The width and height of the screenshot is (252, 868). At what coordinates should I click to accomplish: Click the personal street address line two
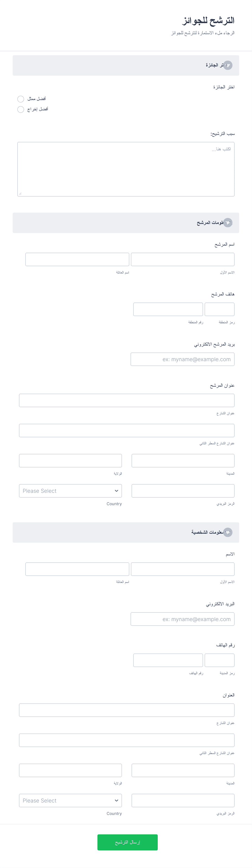(127, 740)
